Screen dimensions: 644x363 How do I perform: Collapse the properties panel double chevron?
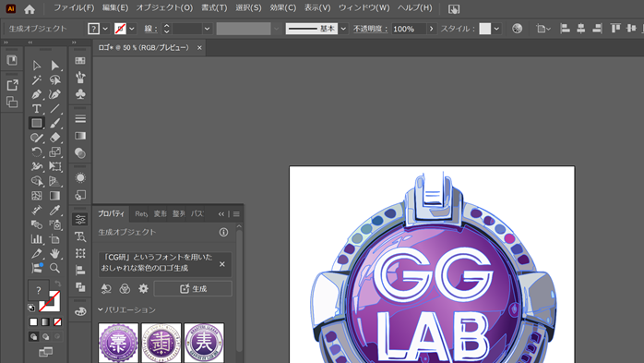(x=221, y=213)
